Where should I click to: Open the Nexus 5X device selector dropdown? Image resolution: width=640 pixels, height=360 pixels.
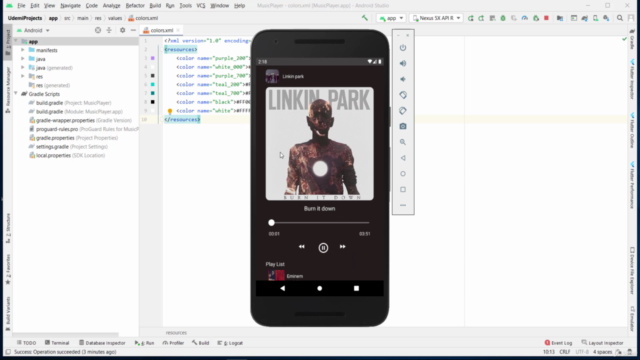point(436,18)
